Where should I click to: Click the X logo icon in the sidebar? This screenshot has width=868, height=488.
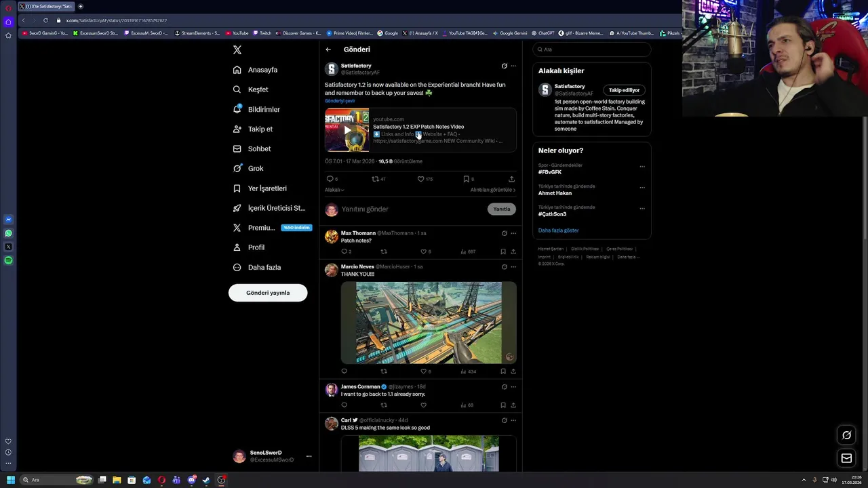(x=237, y=49)
